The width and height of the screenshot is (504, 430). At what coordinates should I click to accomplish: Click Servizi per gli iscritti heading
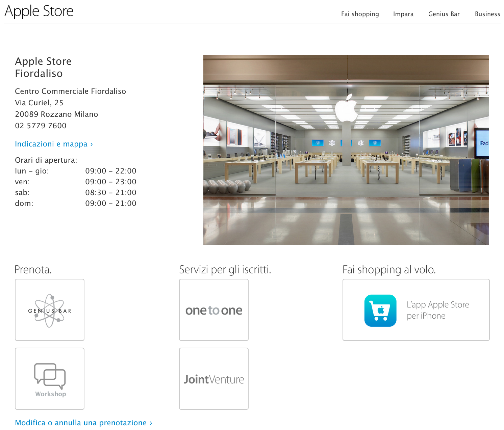pyautogui.click(x=225, y=270)
